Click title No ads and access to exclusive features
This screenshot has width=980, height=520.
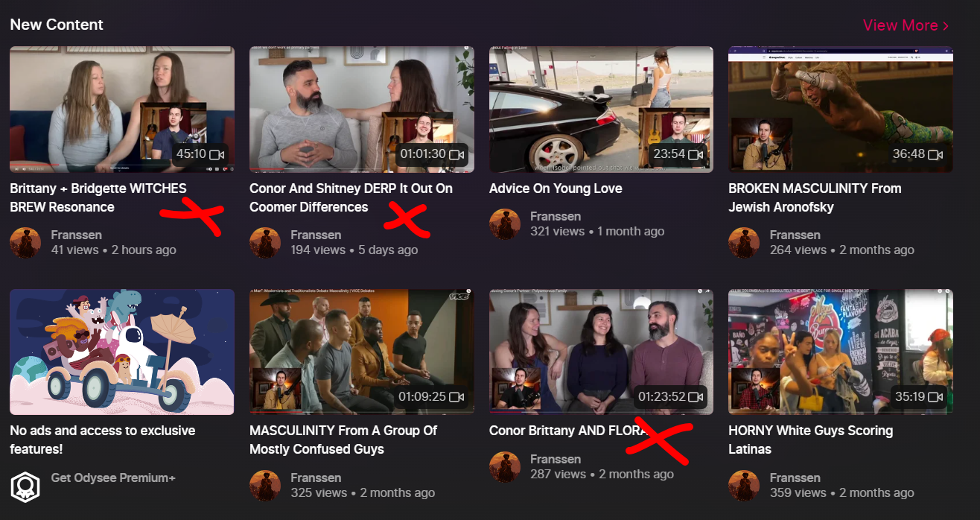[x=103, y=440]
